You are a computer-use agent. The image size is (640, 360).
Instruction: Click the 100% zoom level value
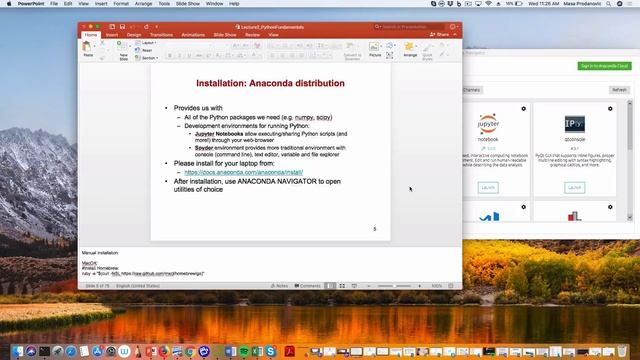tap(437, 286)
